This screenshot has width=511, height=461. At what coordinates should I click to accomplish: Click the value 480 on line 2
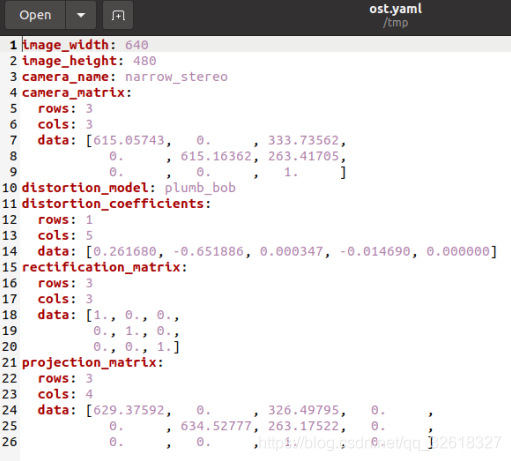pos(145,61)
